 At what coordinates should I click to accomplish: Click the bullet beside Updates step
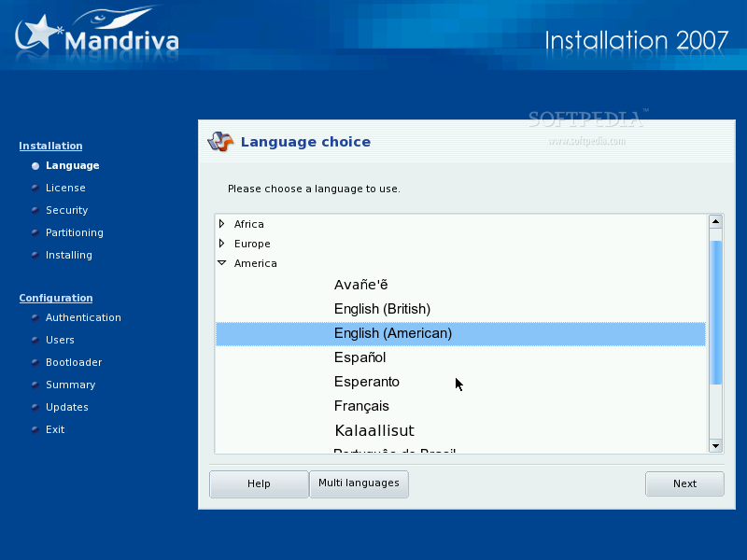(35, 407)
